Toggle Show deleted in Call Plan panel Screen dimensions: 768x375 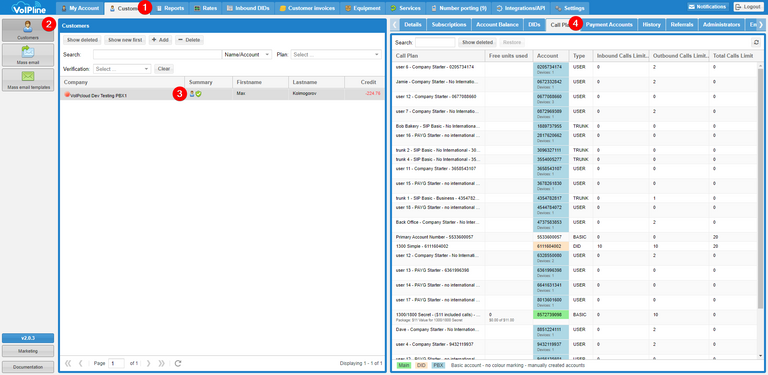coord(478,43)
